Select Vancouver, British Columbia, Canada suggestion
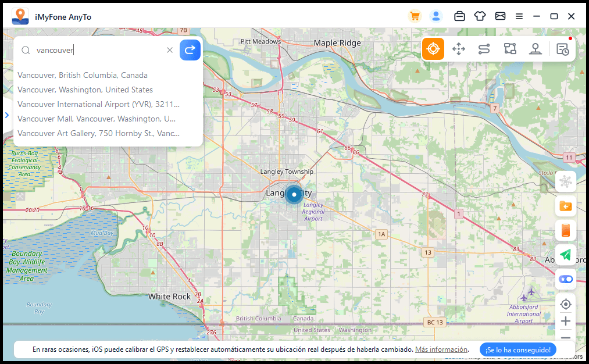Image resolution: width=589 pixels, height=364 pixels. (83, 75)
